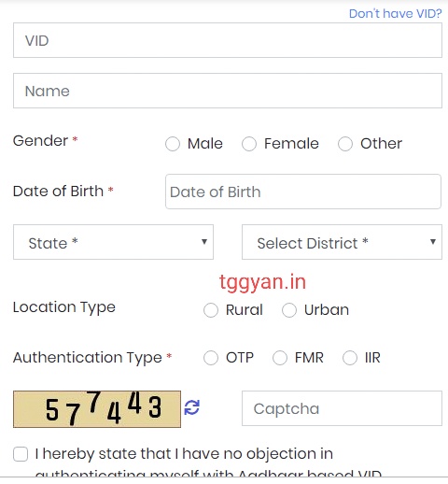Screen dimensions: 448x484
Task: Choose OTP authentication type
Action: pos(211,358)
